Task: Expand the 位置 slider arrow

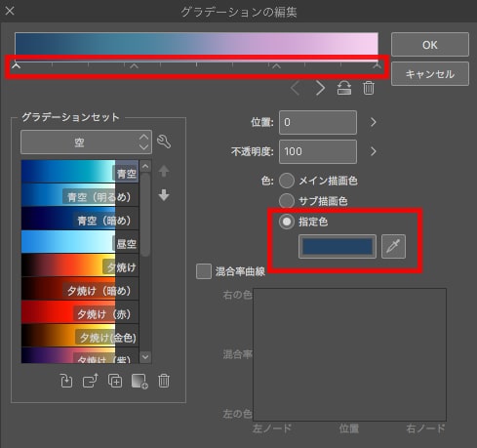Action: [374, 122]
